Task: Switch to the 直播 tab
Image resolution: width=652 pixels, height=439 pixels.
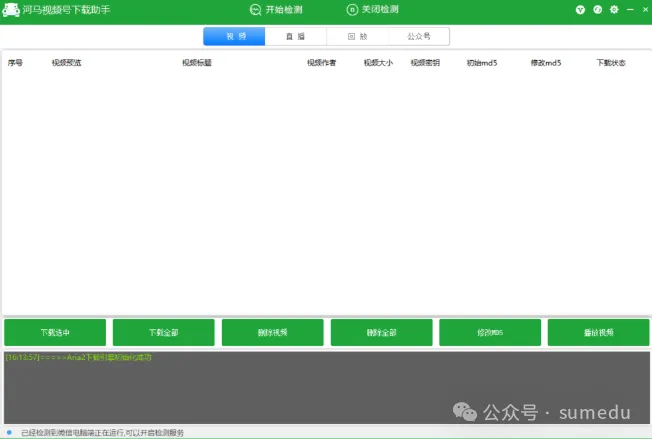Action: pos(296,36)
